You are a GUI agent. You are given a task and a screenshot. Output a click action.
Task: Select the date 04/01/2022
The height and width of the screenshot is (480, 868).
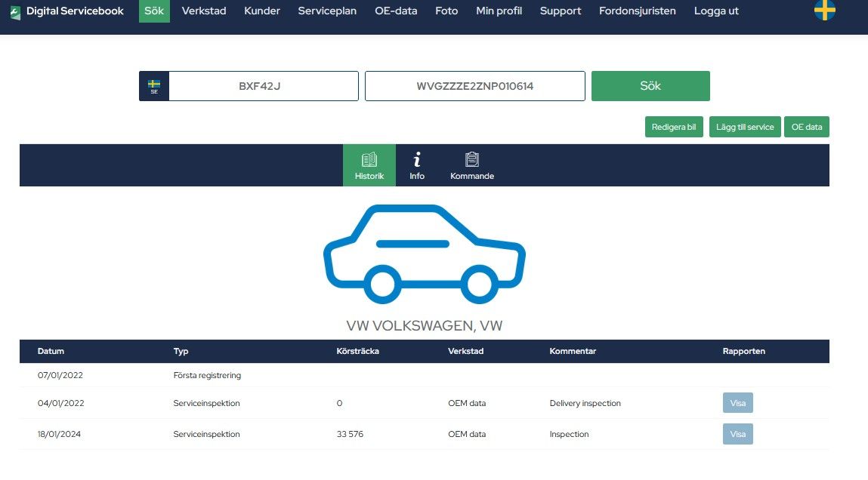pyautogui.click(x=61, y=403)
